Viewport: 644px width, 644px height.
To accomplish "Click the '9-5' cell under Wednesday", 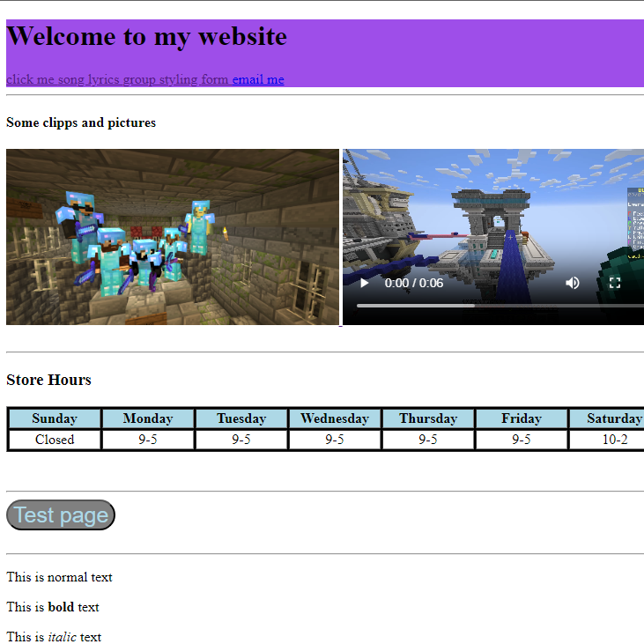I will click(335, 440).
